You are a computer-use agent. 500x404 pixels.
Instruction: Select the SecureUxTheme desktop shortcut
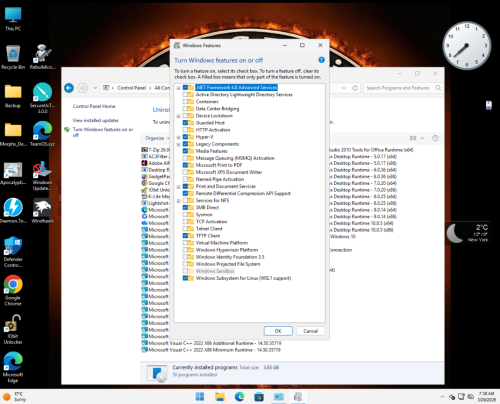pyautogui.click(x=42, y=98)
